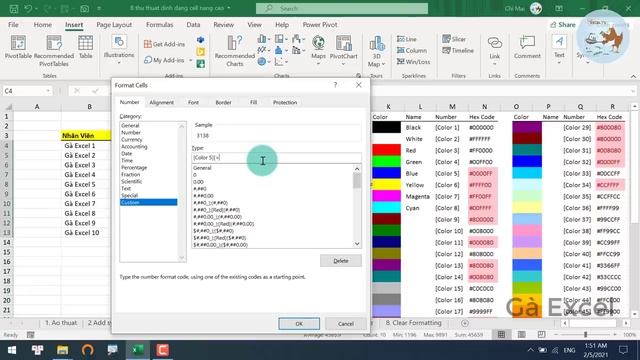
Task: Switch to the Page Layout tab
Action: [x=114, y=24]
